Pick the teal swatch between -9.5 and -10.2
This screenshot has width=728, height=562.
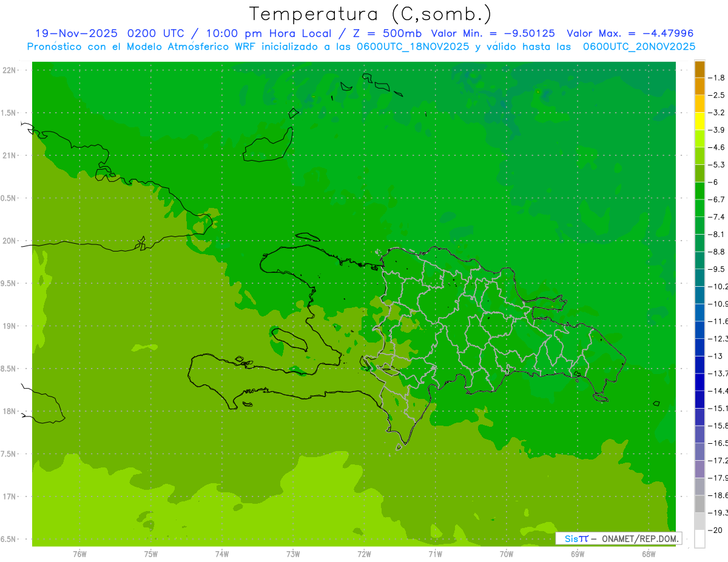pyautogui.click(x=699, y=278)
